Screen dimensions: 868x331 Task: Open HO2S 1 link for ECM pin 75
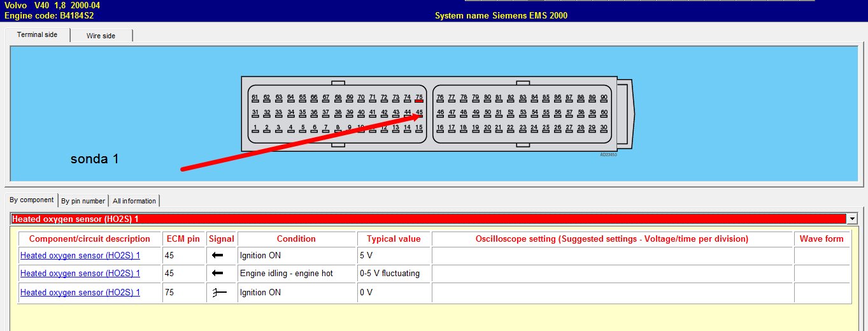[80, 292]
